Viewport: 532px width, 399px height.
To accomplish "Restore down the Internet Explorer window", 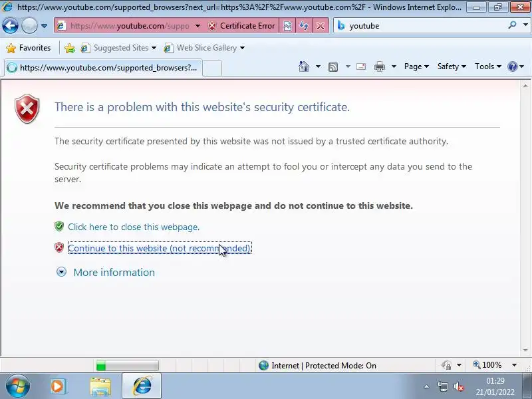I will point(497,7).
